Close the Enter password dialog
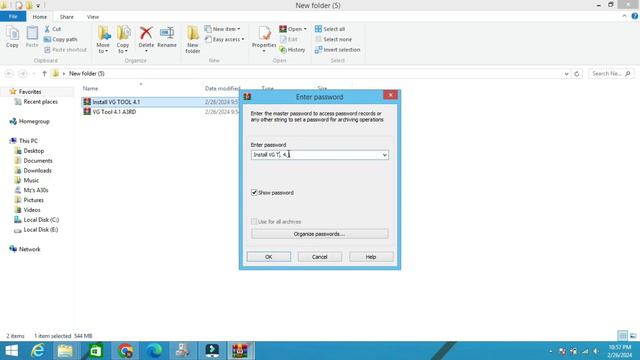 (390, 95)
